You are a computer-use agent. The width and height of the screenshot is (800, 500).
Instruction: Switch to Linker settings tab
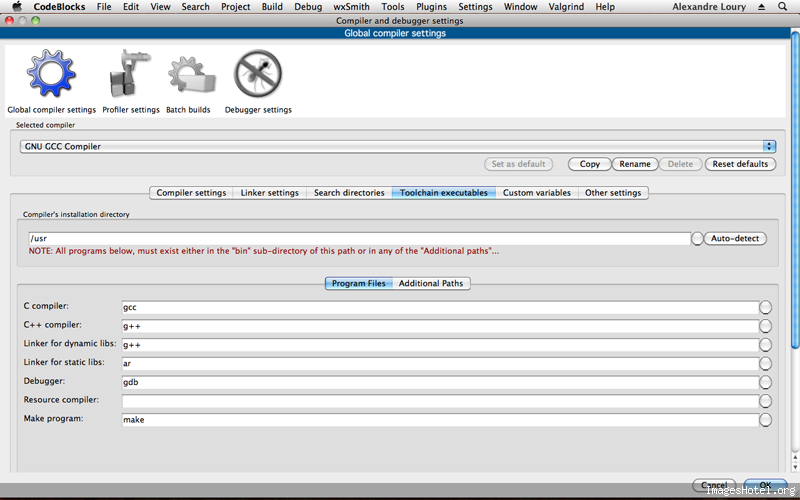pos(269,193)
